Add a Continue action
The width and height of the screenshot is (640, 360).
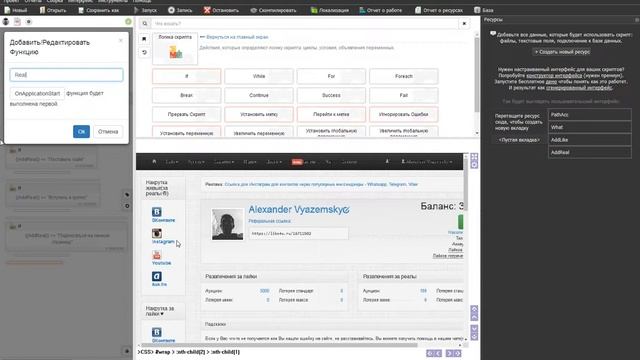click(x=259, y=95)
